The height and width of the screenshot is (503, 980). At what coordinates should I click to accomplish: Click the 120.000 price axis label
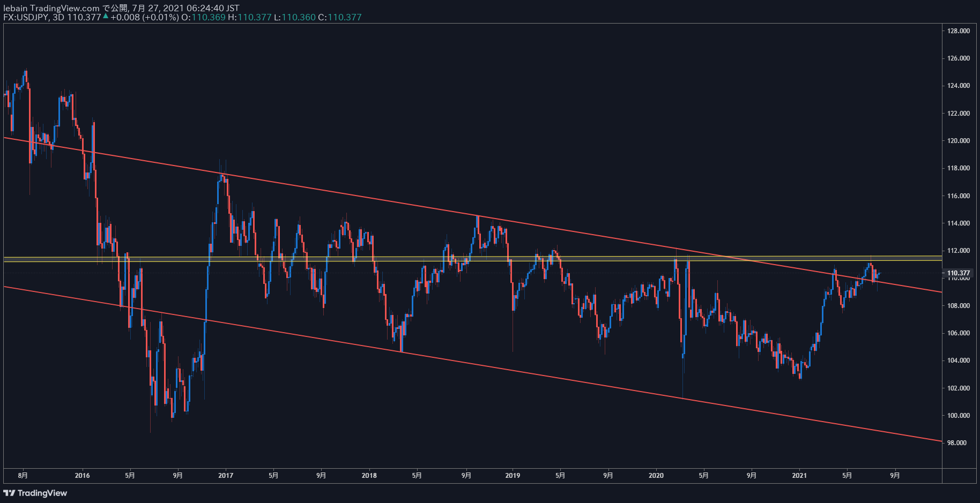click(959, 141)
